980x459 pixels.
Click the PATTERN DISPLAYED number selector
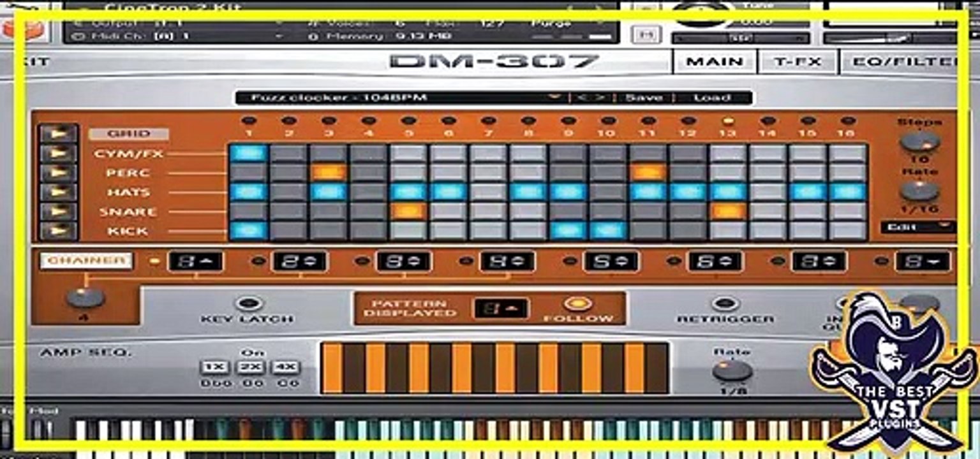point(500,309)
